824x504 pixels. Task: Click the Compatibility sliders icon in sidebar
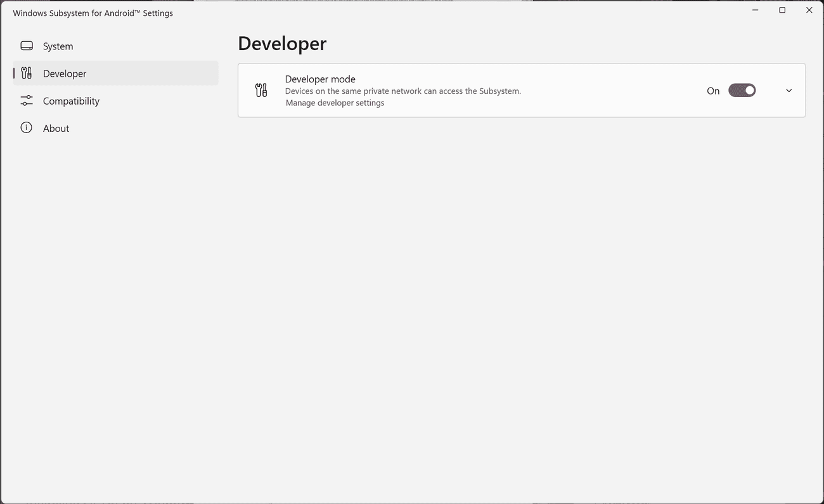tap(26, 100)
